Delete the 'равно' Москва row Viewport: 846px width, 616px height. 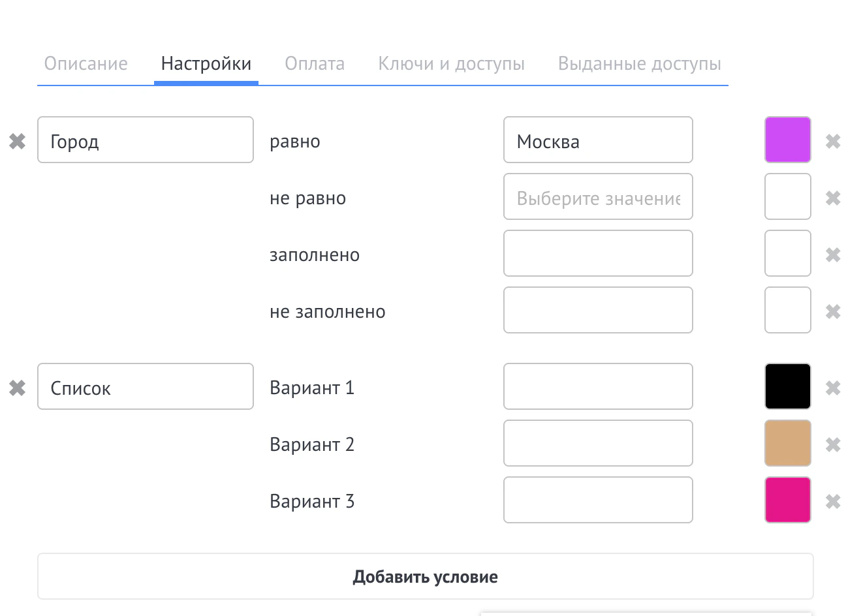[832, 141]
